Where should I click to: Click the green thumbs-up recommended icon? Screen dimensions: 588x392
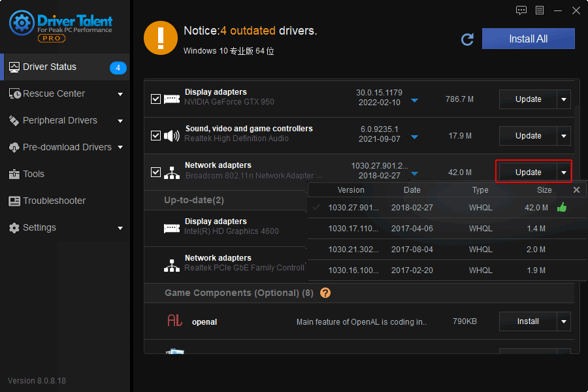[562, 207]
